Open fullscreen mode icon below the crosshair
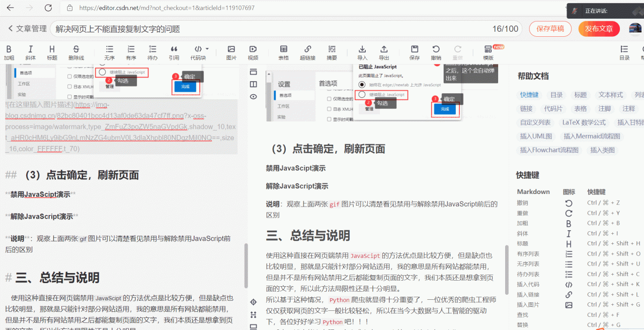The image size is (644, 330). click(254, 314)
